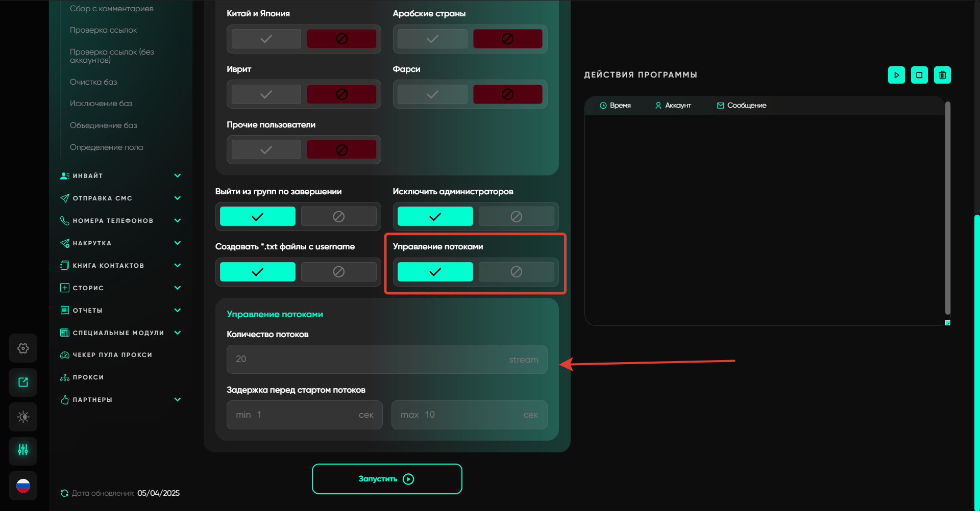Toggle the brightness theme icon
Image resolution: width=980 pixels, height=511 pixels.
pos(23,417)
